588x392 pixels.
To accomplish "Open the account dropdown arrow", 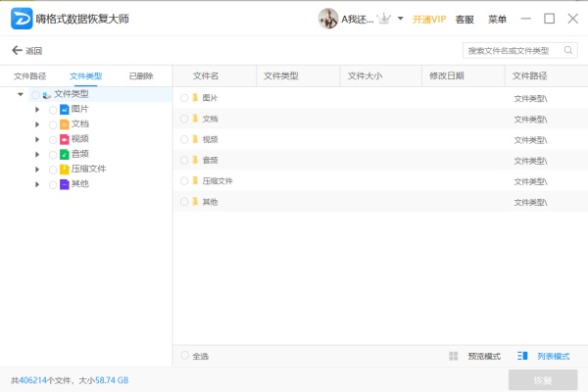I will [x=401, y=18].
